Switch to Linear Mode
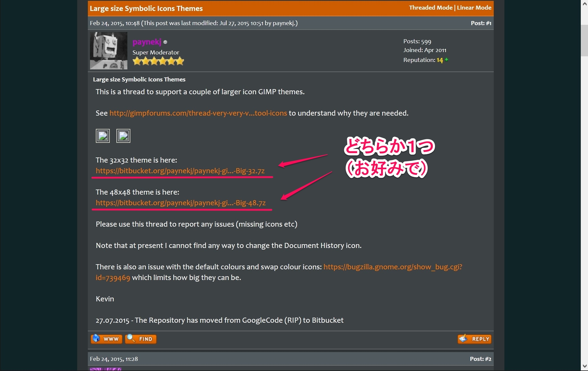 474,8
